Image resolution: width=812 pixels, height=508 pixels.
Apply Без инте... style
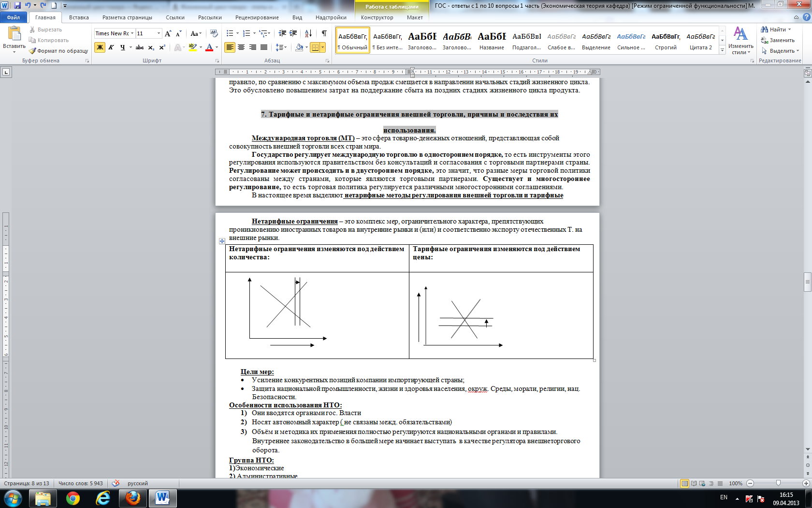pyautogui.click(x=387, y=41)
